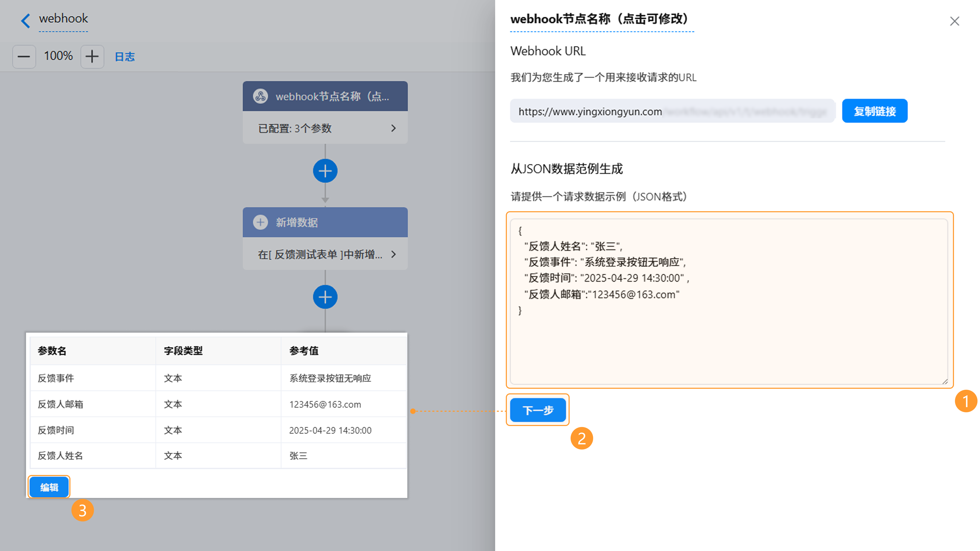Click 张三 reference value cell
This screenshot has width=980, height=551.
pos(344,456)
